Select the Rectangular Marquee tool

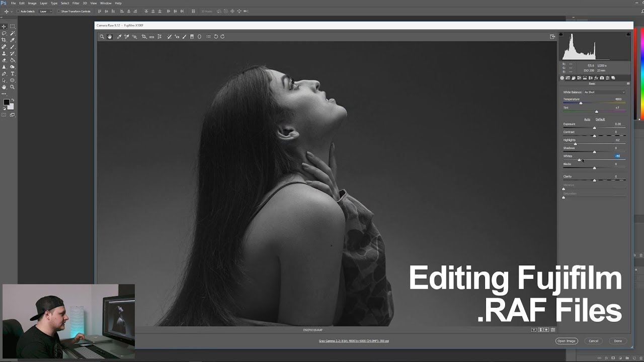tap(13, 27)
